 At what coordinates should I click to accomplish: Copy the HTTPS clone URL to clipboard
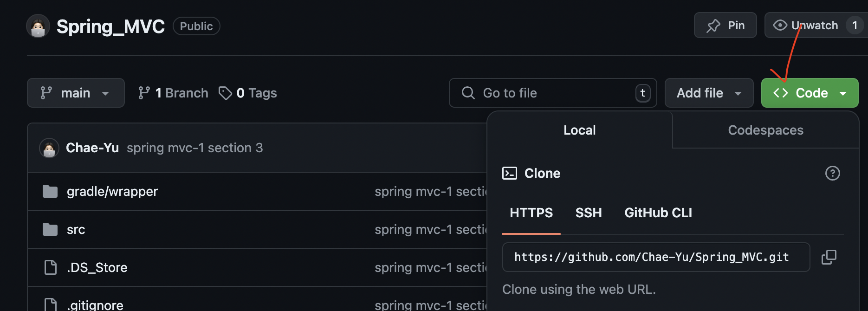tap(829, 257)
